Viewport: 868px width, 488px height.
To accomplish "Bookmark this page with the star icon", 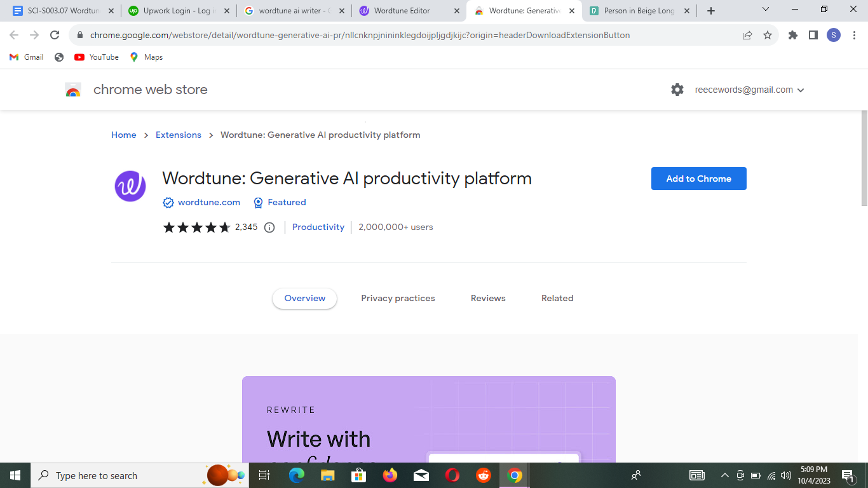I will tap(768, 35).
